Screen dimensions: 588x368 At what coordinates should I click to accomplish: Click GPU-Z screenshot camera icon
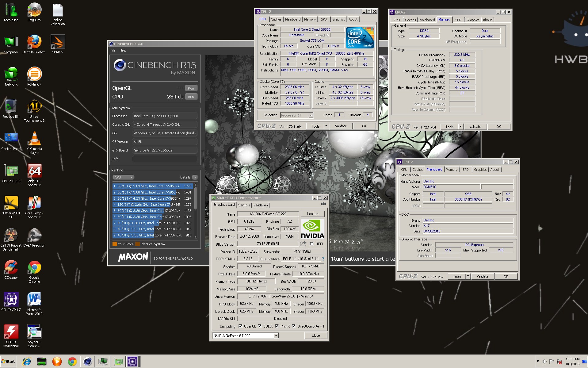[323, 204]
